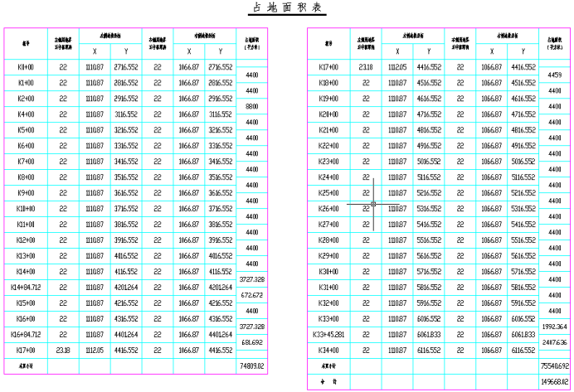Click station cell K19+00
The width and height of the screenshot is (574, 392).
328,99
